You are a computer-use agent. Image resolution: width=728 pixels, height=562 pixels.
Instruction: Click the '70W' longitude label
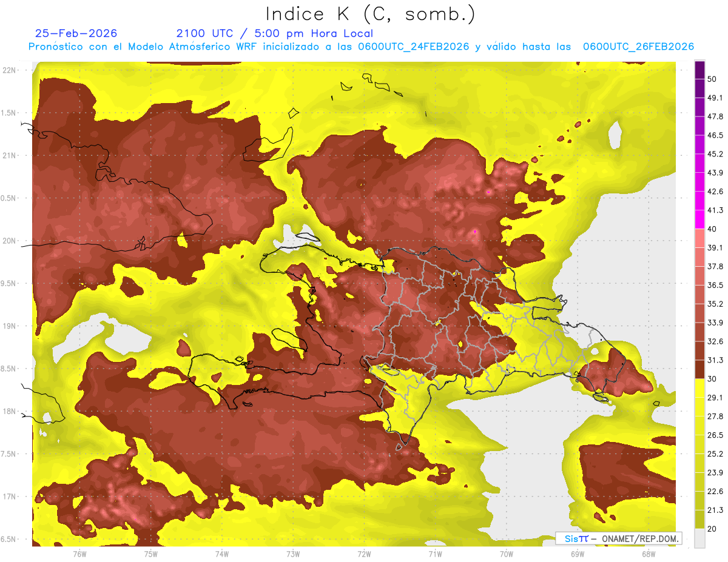coord(506,554)
